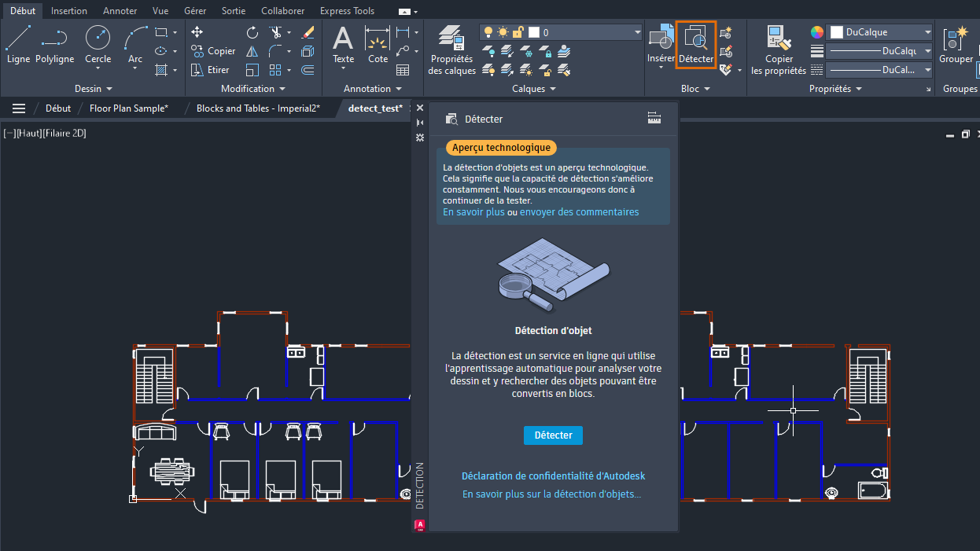Click the create block icon beside Détecter

click(726, 32)
